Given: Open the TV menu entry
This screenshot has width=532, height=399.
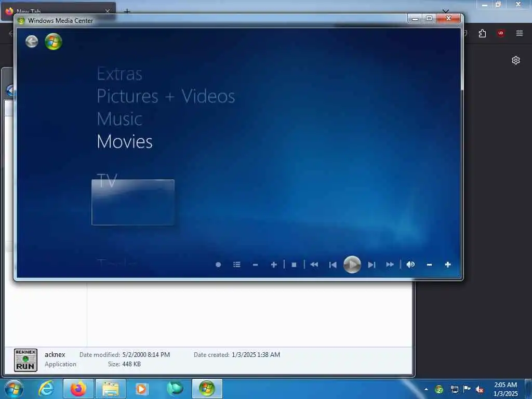Looking at the screenshot, I should 107,180.
